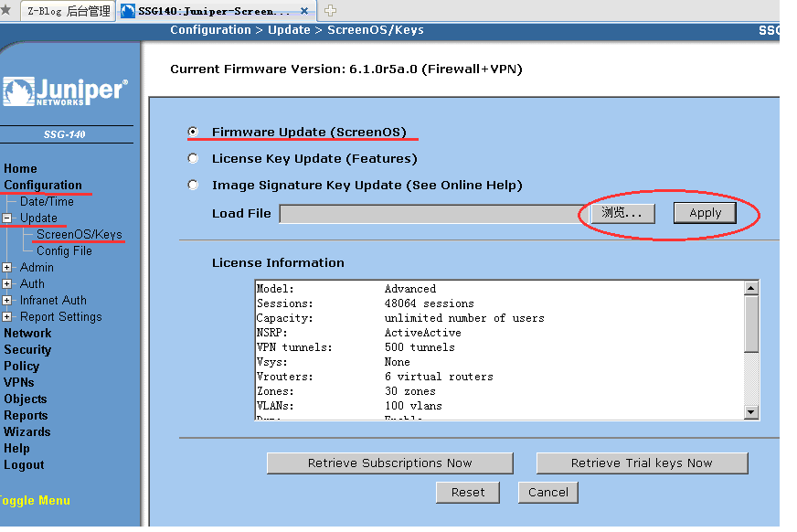Click the Current Firmware Version text
The image size is (797, 532).
[346, 69]
